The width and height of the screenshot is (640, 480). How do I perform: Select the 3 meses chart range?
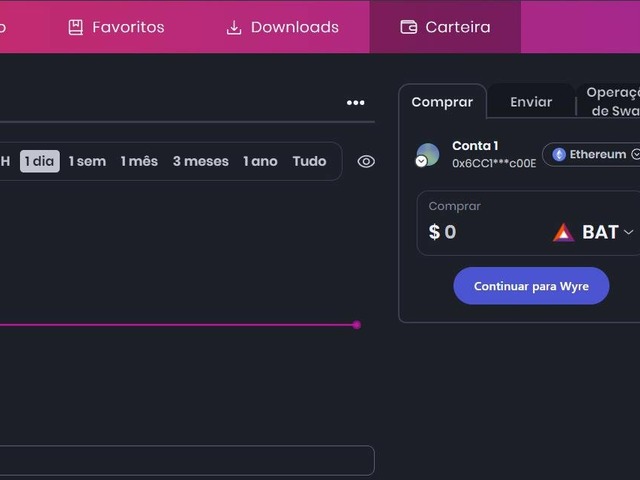tap(200, 161)
